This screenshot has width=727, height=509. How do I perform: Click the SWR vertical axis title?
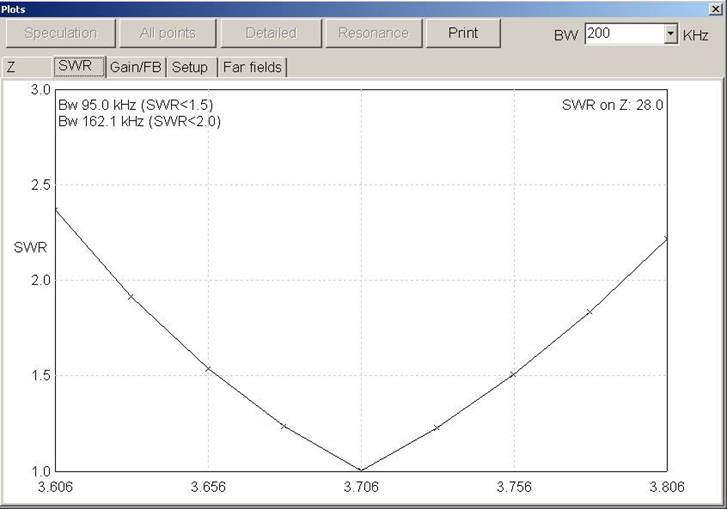31,248
